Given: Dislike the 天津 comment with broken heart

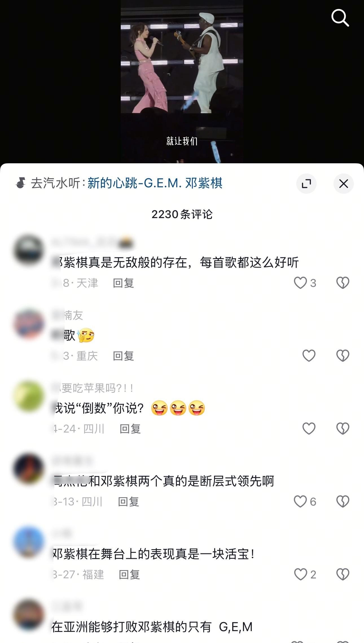Looking at the screenshot, I should coord(343,283).
